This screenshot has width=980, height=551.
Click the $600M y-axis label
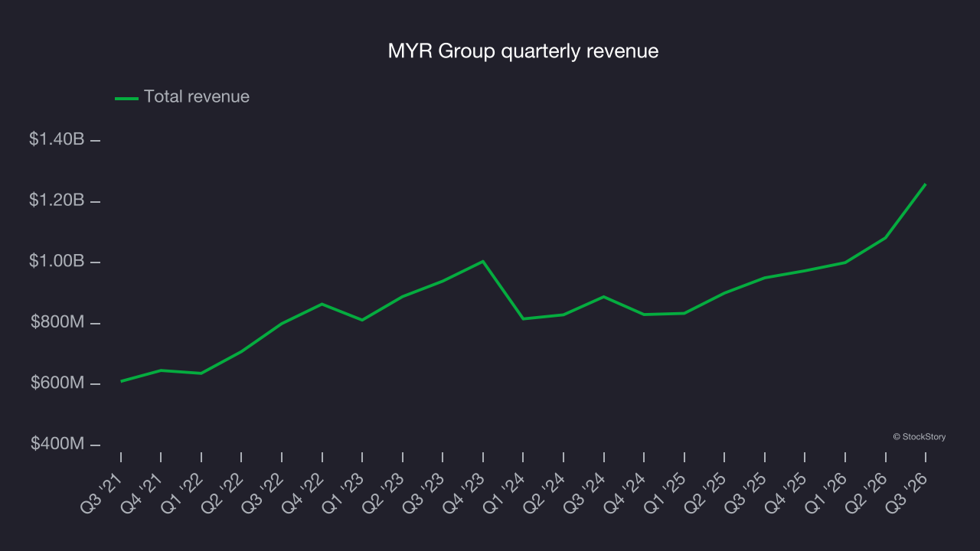(x=57, y=383)
